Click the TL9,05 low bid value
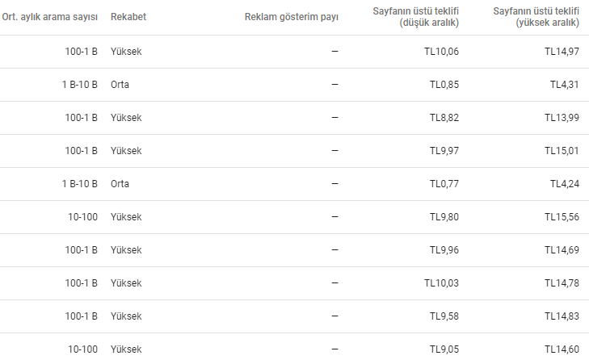This screenshot has width=589, height=364. coord(444,349)
